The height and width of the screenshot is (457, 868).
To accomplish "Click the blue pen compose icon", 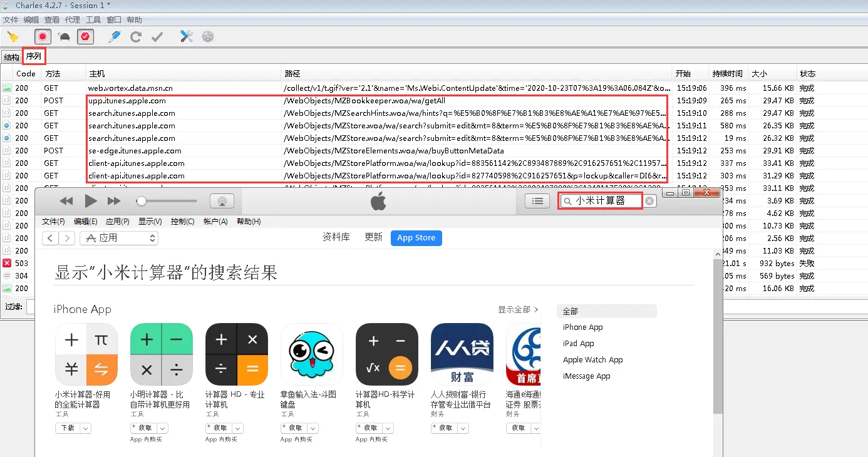I will (114, 37).
